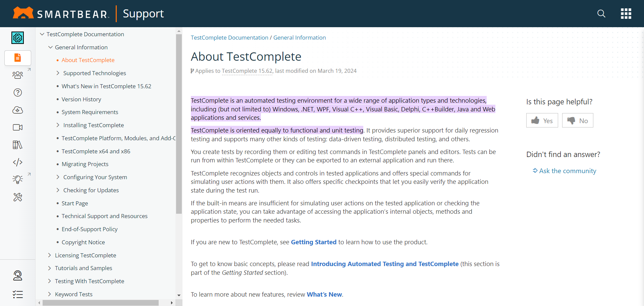Click the tree panel scroll-down arrow
Image resolution: width=644 pixels, height=306 pixels.
(x=179, y=295)
